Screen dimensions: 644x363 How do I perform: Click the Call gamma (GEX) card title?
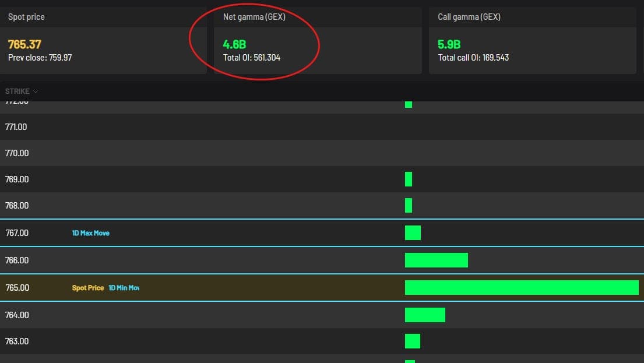coord(469,17)
